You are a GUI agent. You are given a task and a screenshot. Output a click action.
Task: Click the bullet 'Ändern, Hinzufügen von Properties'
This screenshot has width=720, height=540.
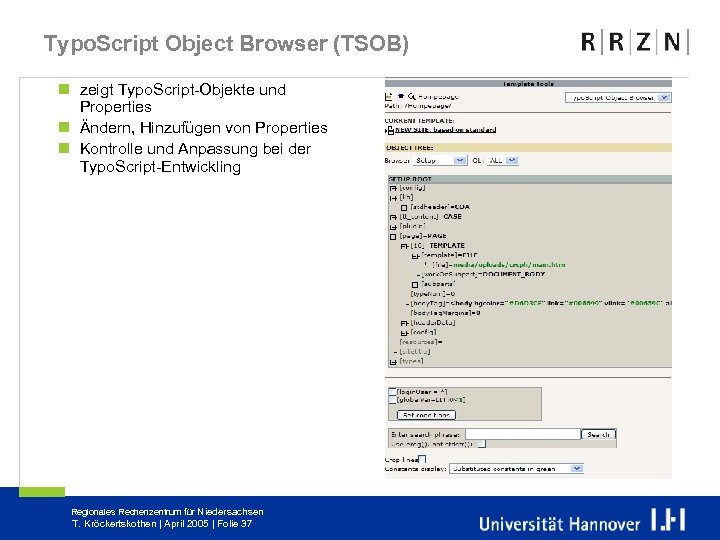point(203,128)
